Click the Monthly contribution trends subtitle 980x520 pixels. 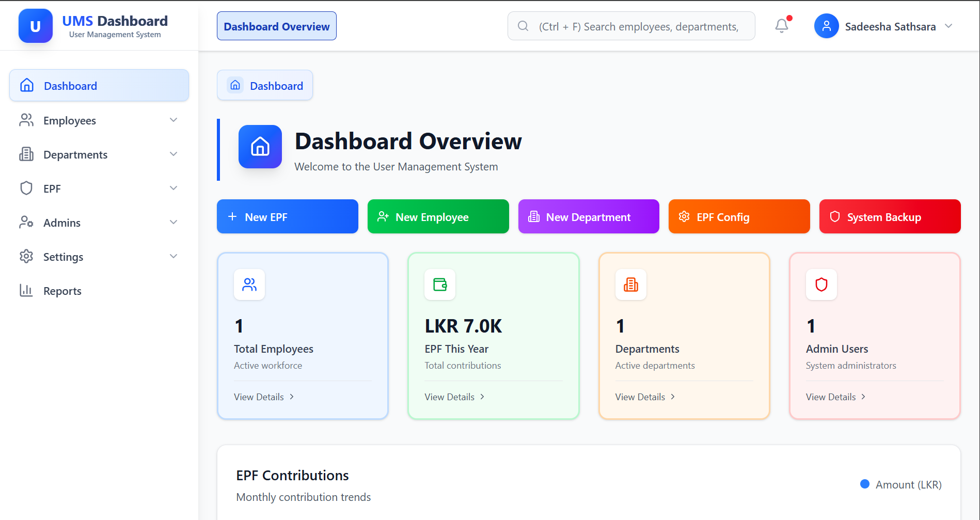click(304, 497)
